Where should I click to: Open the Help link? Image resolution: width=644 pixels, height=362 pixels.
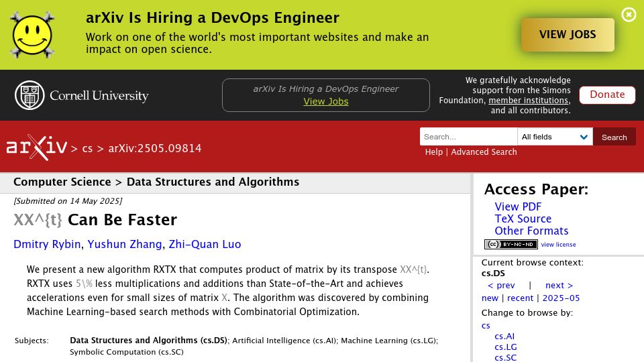(434, 152)
